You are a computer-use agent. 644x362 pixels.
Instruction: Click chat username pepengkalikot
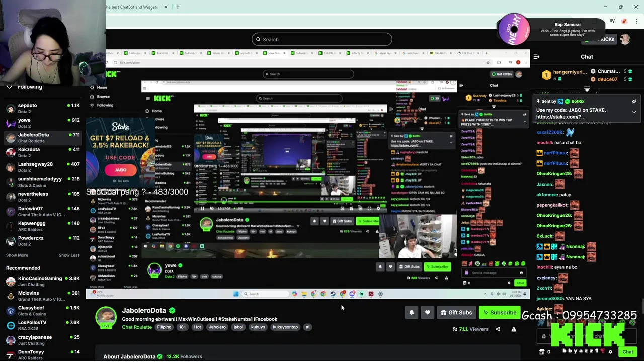[551, 205]
